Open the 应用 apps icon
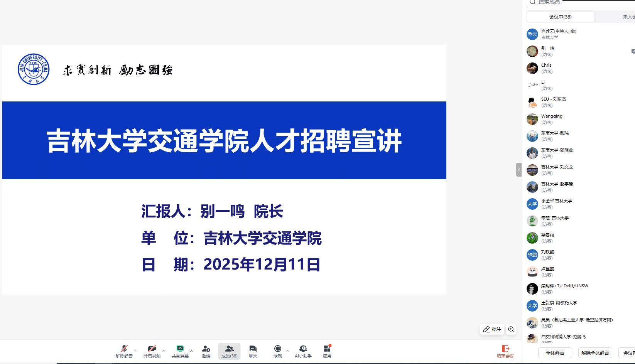Image resolution: width=635 pixels, height=364 pixels. (327, 349)
